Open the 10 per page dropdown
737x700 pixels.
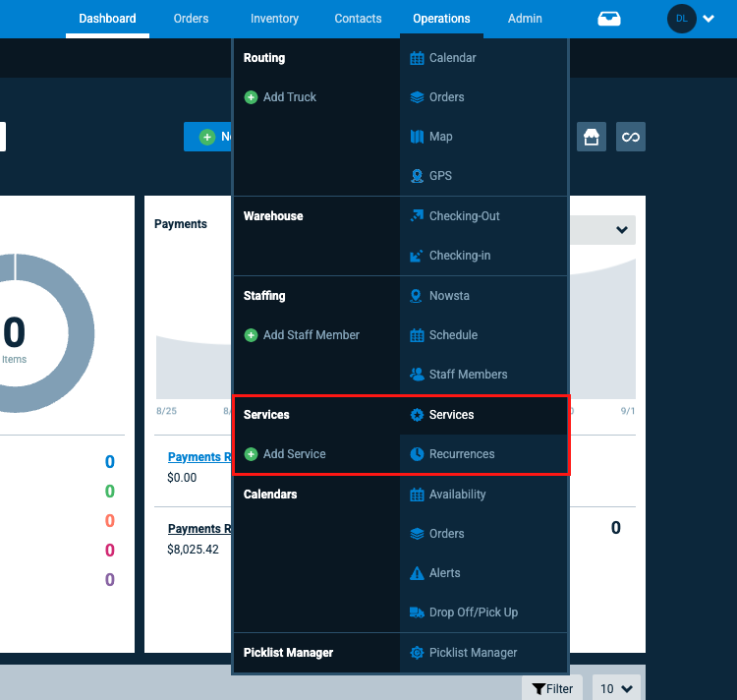pos(616,688)
